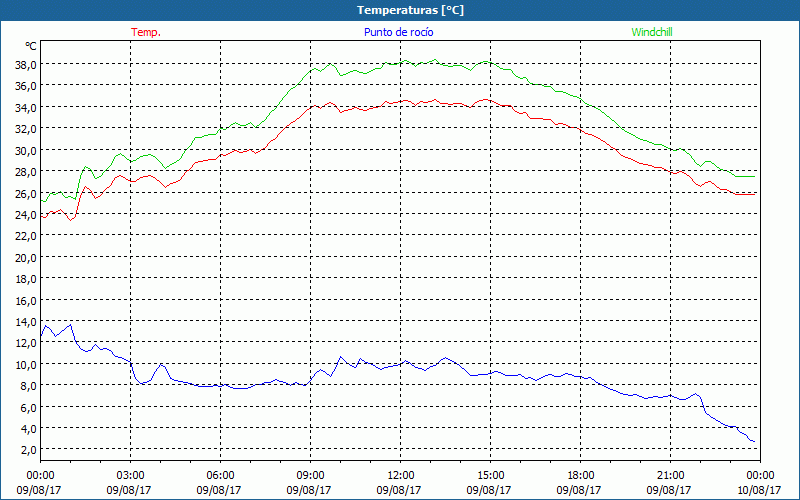Click the 03:00 time label
This screenshot has height=500, width=800.
tap(130, 476)
